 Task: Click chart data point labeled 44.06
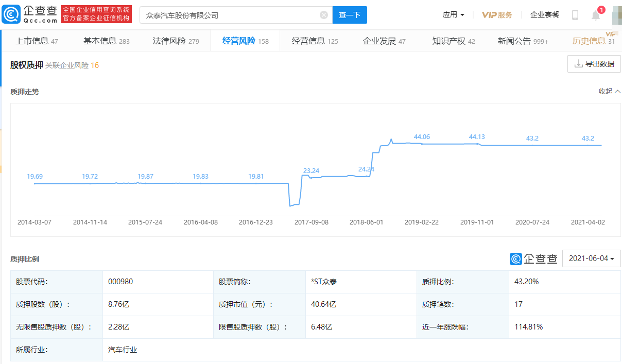pos(422,143)
